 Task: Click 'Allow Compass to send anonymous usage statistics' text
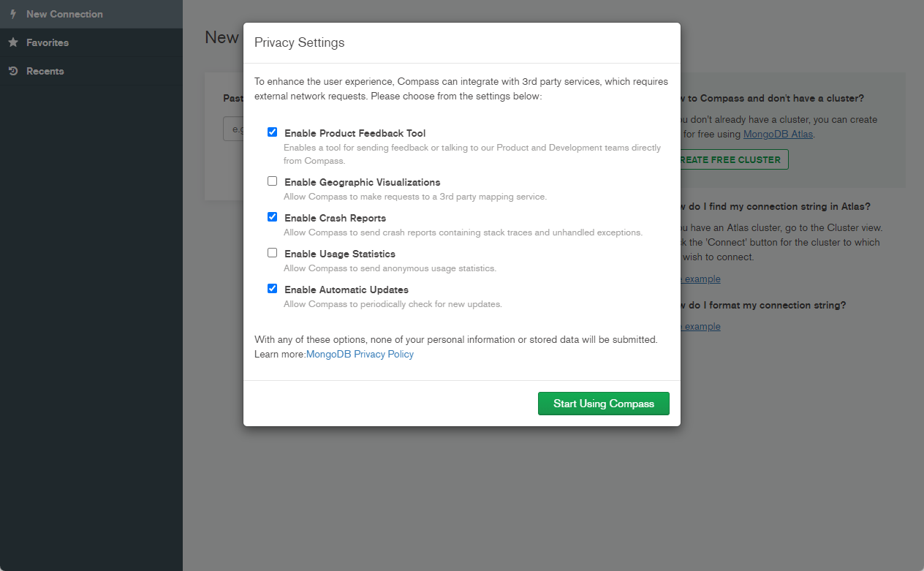click(390, 268)
